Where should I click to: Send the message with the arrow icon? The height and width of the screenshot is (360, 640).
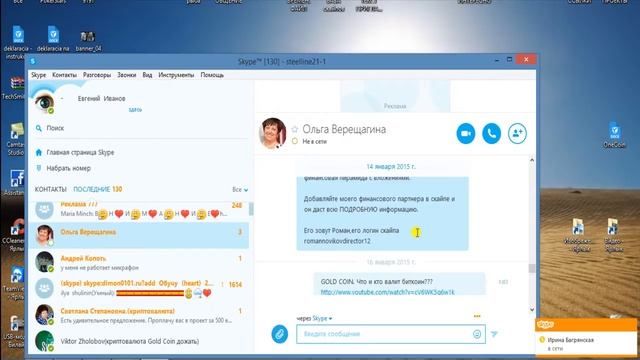(x=494, y=334)
